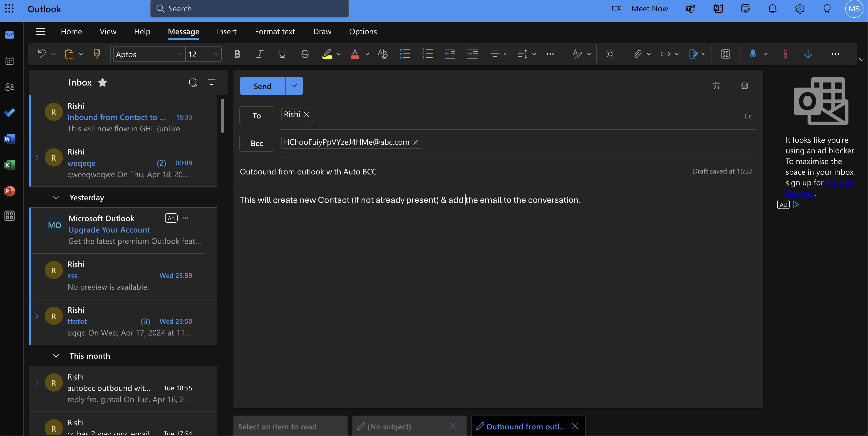The height and width of the screenshot is (436, 868).
Task: Apply the yellow text highlight color
Action: click(327, 54)
